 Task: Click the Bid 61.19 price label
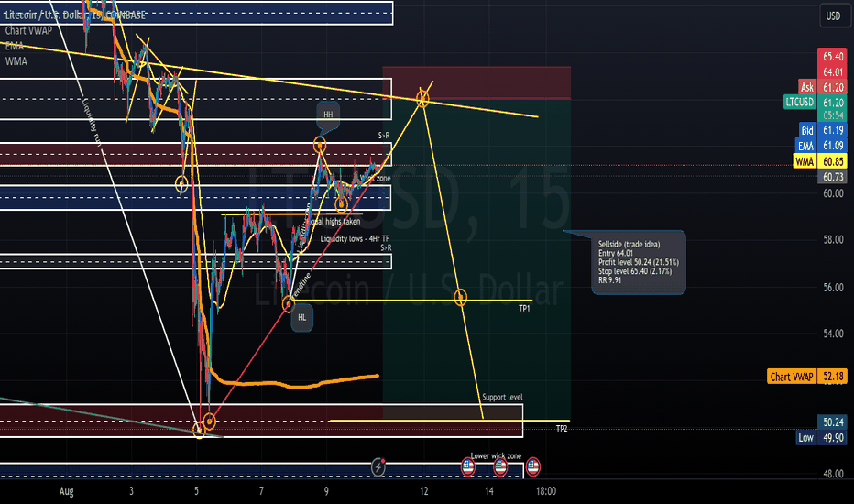[823, 130]
